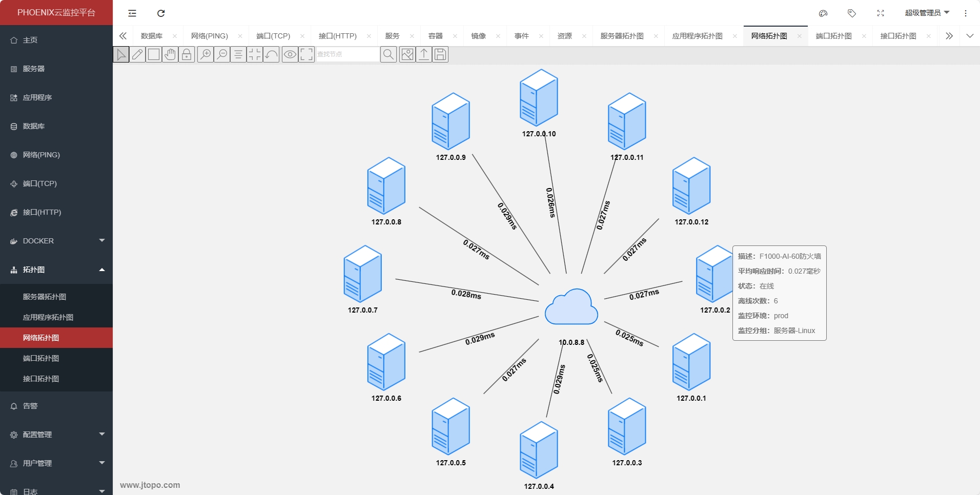The height and width of the screenshot is (495, 980).
Task: Click the undo curved arrow icon
Action: [271, 54]
